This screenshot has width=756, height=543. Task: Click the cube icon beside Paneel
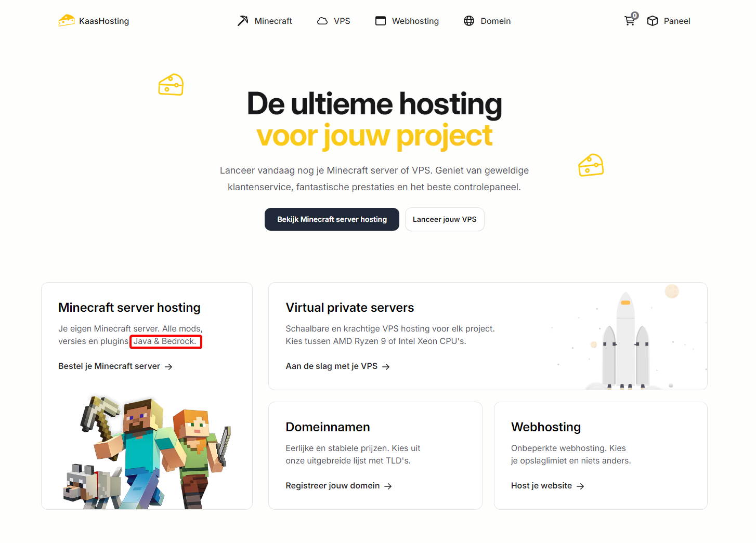[653, 21]
